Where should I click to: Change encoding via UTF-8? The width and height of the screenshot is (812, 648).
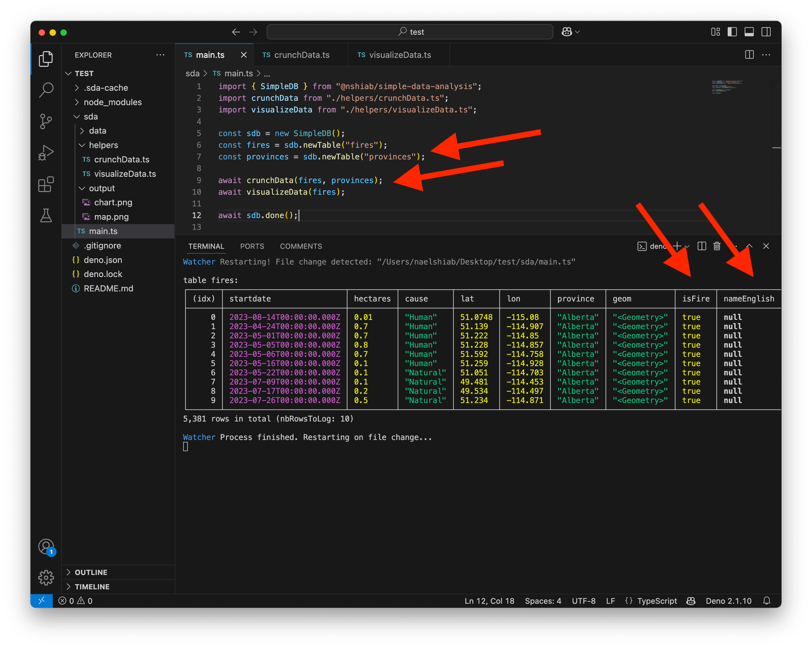pyautogui.click(x=583, y=600)
